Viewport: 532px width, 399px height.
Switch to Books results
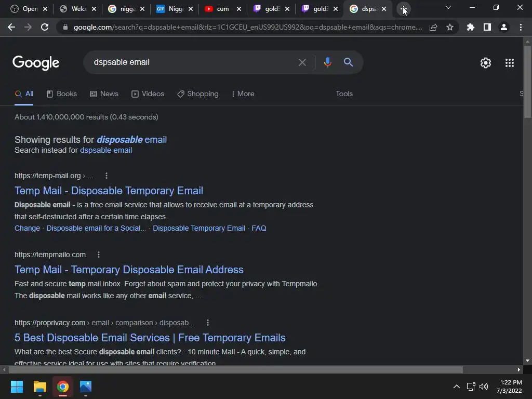[x=62, y=94]
